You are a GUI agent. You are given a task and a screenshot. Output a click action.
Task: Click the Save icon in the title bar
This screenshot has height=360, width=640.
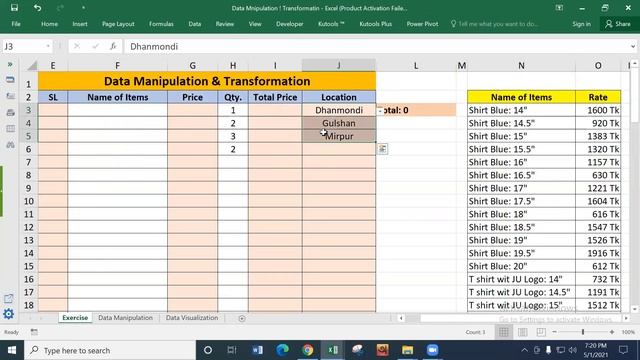pos(14,8)
